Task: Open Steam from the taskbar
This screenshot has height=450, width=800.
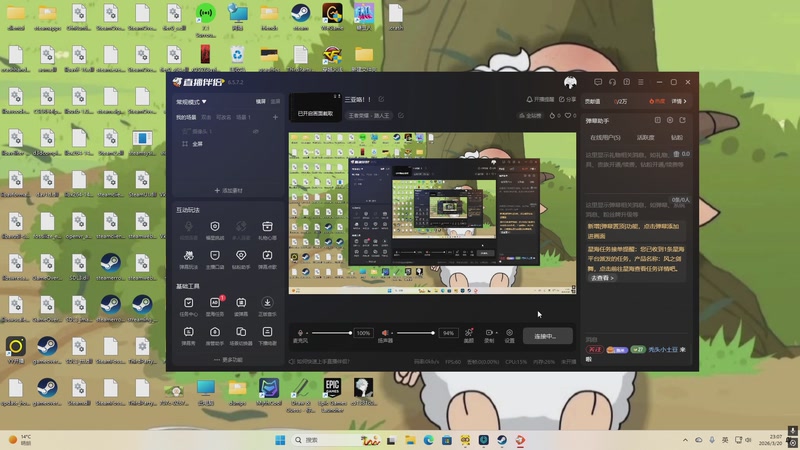Action: pyautogui.click(x=502, y=440)
